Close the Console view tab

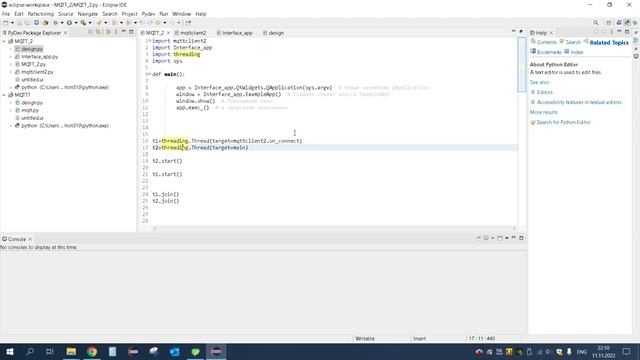(30, 239)
